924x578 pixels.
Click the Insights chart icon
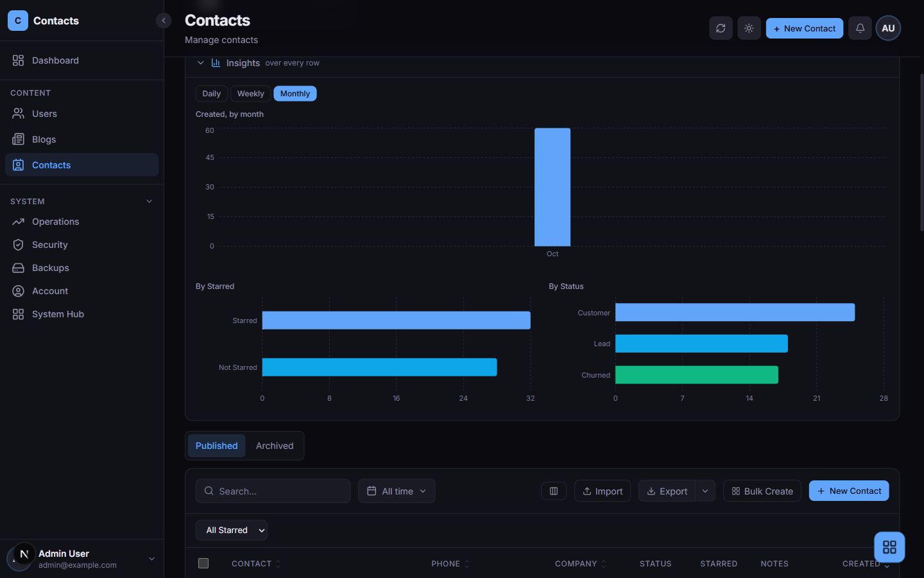(216, 63)
